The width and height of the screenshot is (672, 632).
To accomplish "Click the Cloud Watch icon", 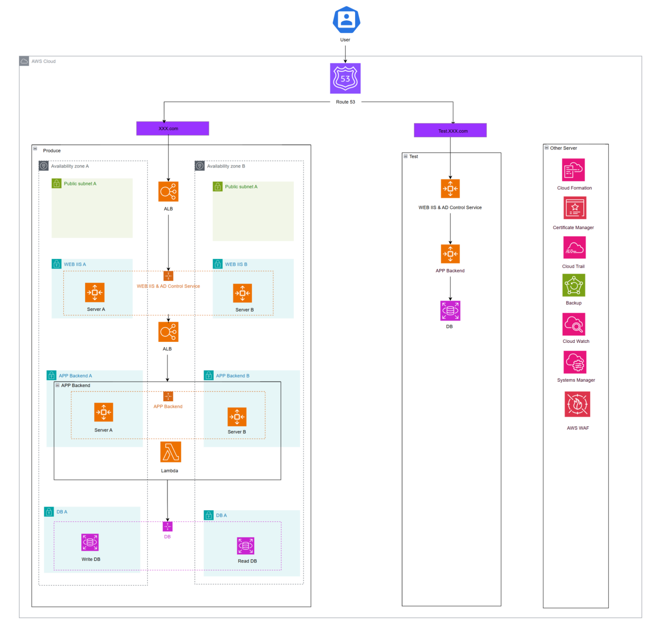I will tap(574, 324).
